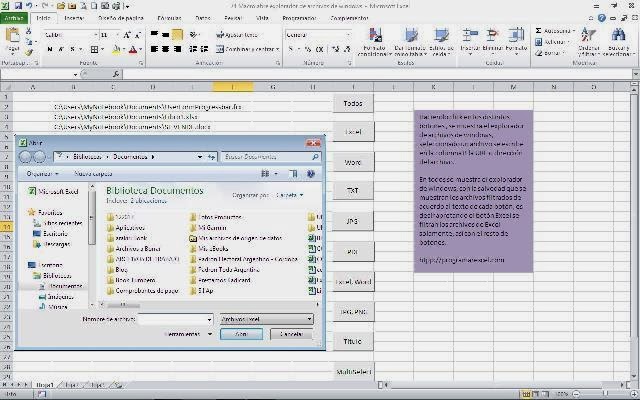
Task: Click the Eliminar cells icon
Action: [x=492, y=36]
